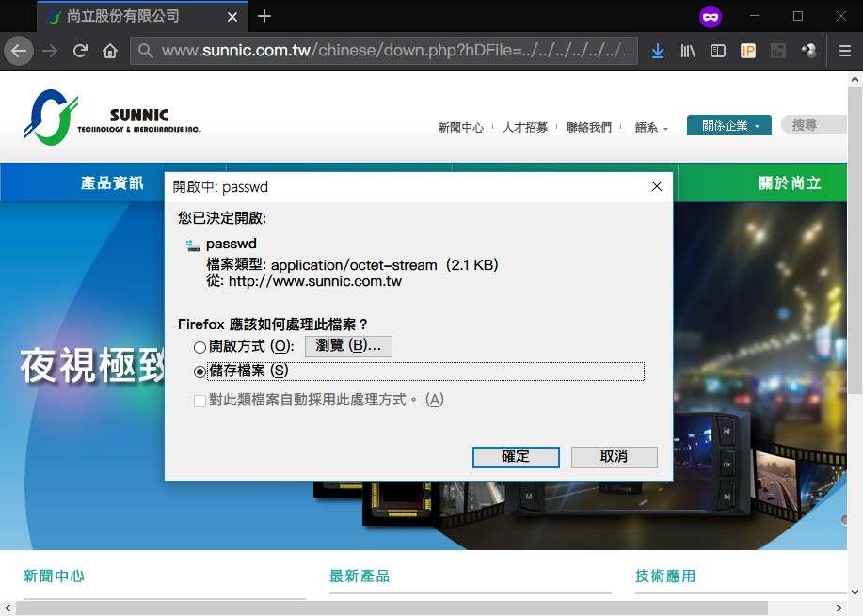Minimize the Firefox window

(x=755, y=17)
